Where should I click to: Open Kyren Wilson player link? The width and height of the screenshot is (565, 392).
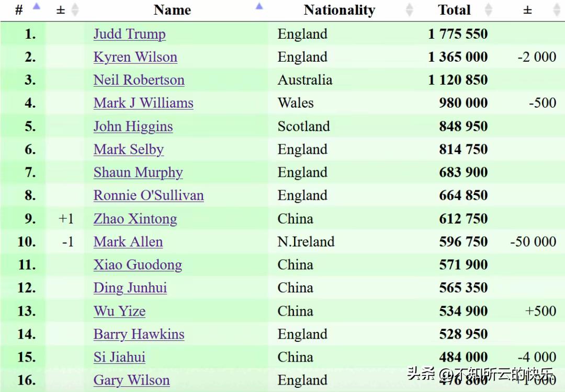pos(135,57)
